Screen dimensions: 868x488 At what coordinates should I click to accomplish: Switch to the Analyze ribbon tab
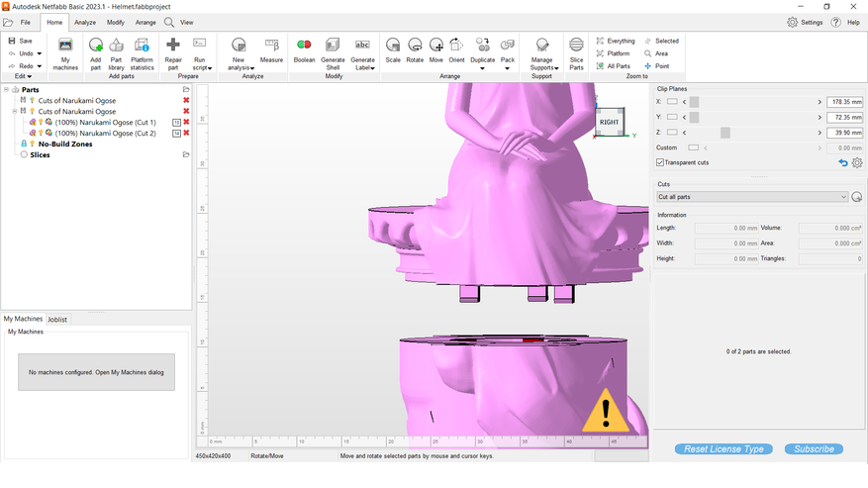point(85,22)
